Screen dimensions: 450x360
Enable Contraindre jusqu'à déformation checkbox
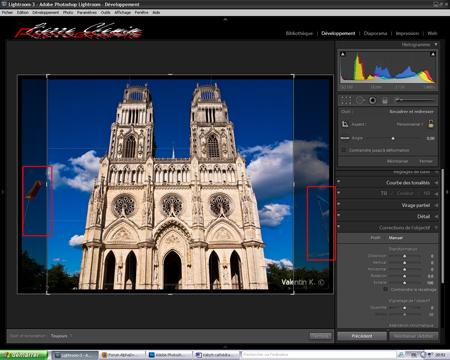point(343,150)
